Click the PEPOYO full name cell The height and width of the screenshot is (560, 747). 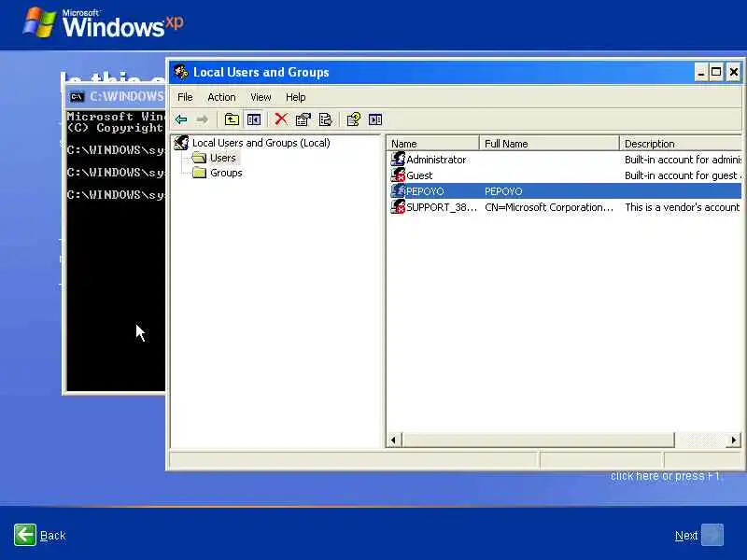pyautogui.click(x=503, y=191)
